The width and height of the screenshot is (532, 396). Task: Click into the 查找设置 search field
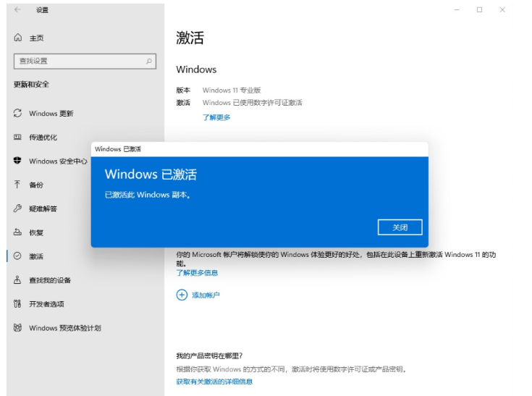click(x=80, y=62)
